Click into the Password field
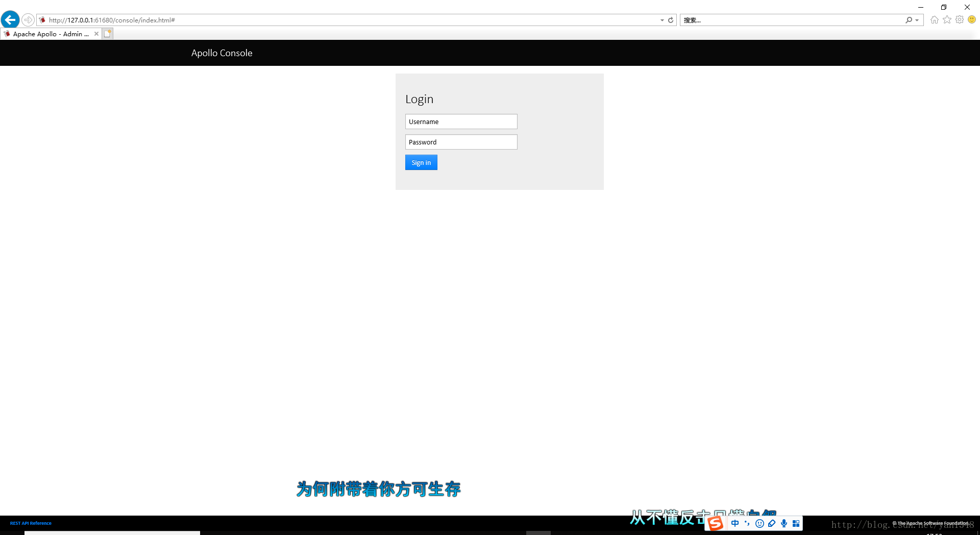The image size is (980, 535). pyautogui.click(x=461, y=142)
